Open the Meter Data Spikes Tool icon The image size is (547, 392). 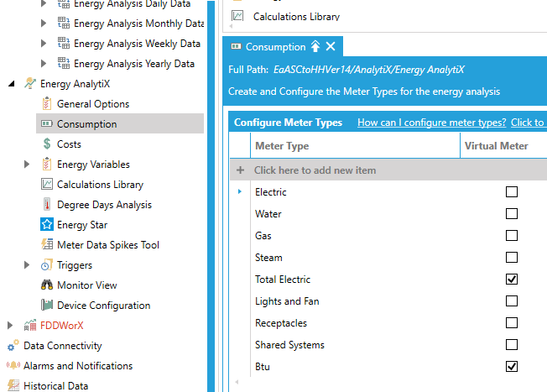click(x=47, y=245)
